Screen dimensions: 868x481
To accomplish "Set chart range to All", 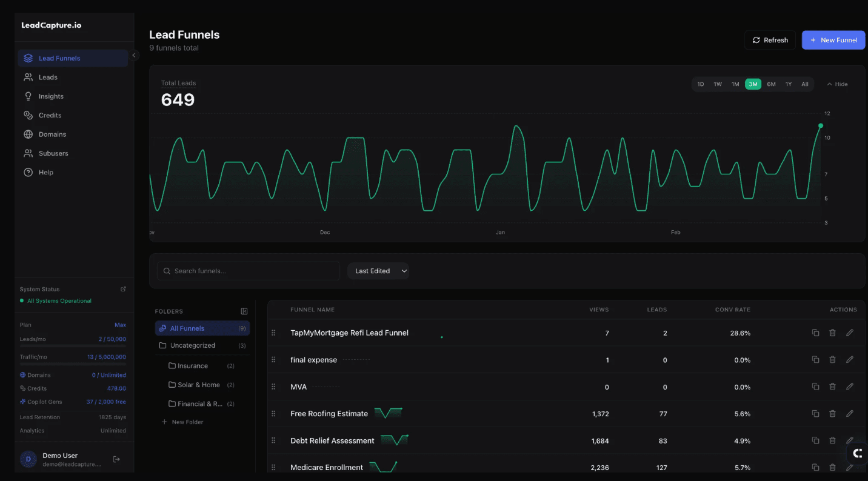I will [x=805, y=84].
